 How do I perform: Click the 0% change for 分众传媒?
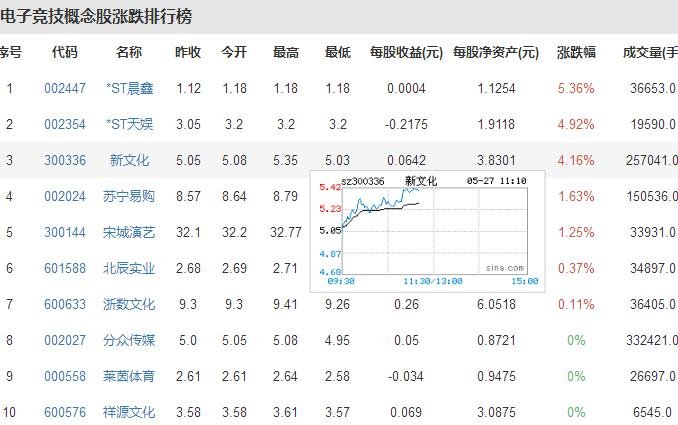click(x=576, y=340)
